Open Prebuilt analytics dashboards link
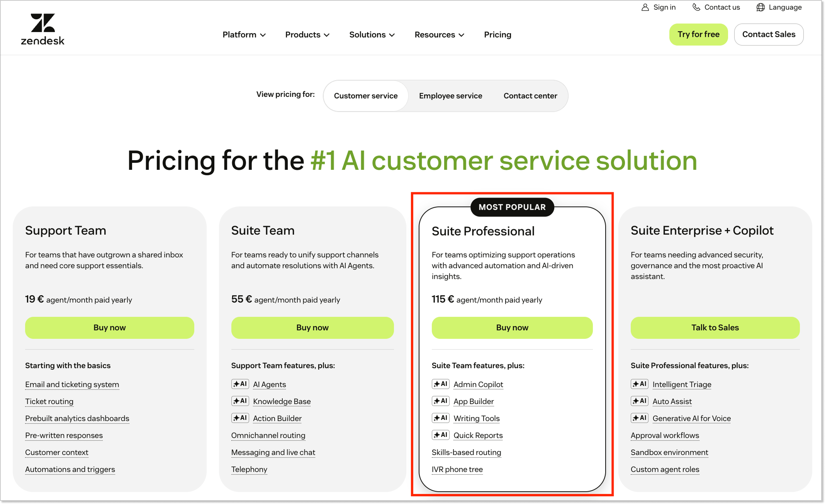825x504 pixels. (x=77, y=418)
